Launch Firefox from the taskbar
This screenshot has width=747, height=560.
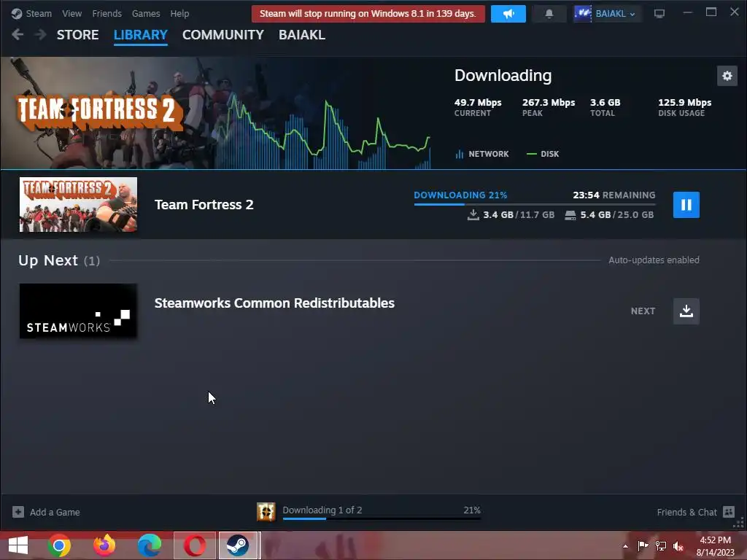[x=104, y=545]
